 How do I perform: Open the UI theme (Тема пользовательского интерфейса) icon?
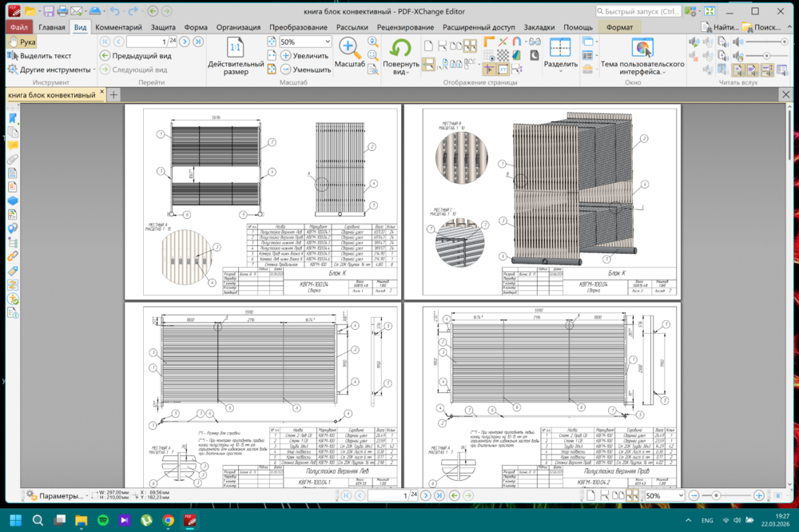(642, 48)
